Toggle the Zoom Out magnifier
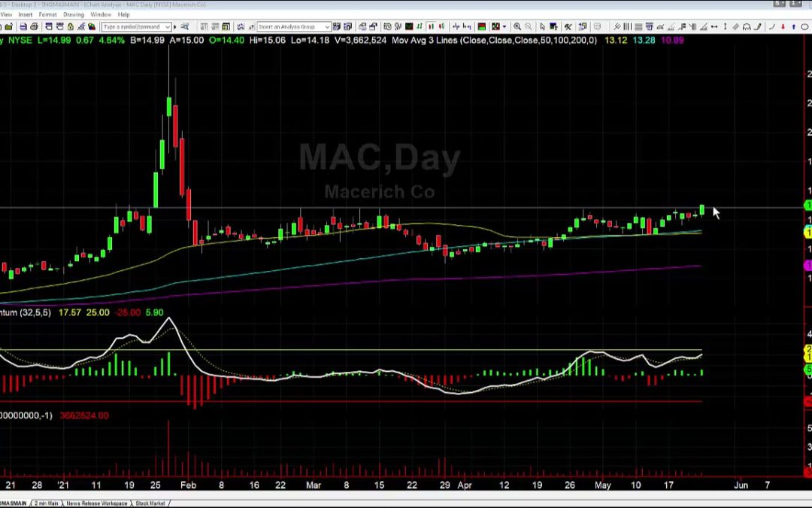The width and height of the screenshot is (812, 508). 529,26
